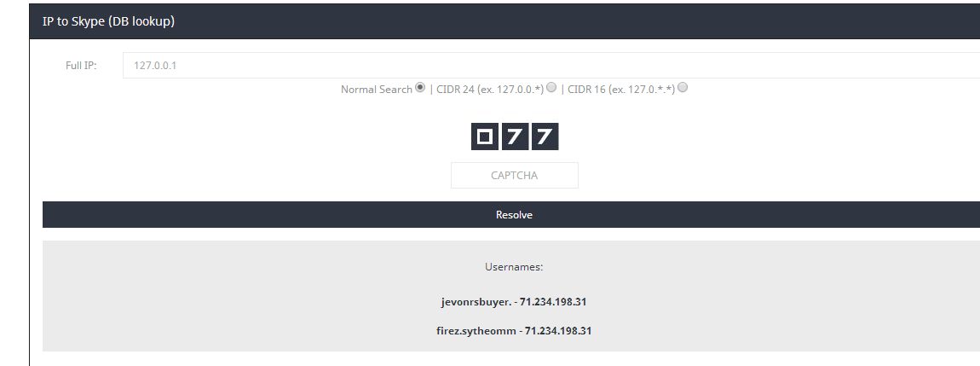Viewport: 980px width, 366px height.
Task: Click the "Normal Search" label text
Action: pyautogui.click(x=377, y=90)
